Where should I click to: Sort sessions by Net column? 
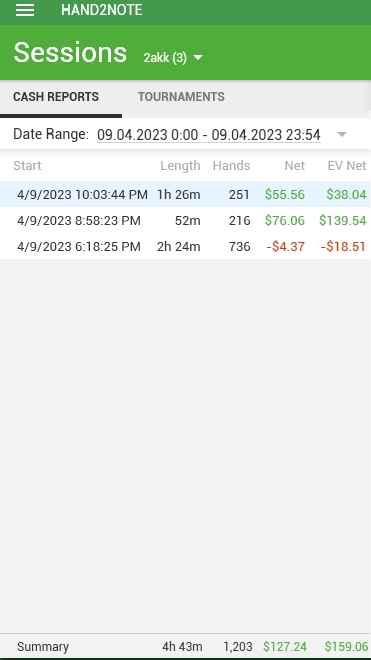294,165
